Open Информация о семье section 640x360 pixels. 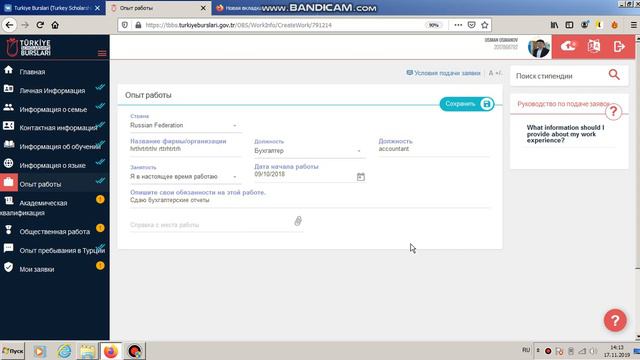coord(54,109)
